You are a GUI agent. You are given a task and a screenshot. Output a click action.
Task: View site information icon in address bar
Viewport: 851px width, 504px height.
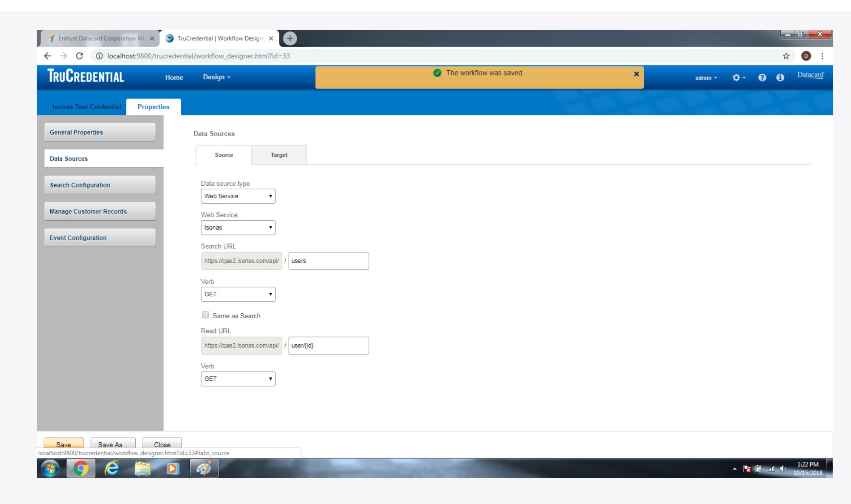tap(99, 56)
